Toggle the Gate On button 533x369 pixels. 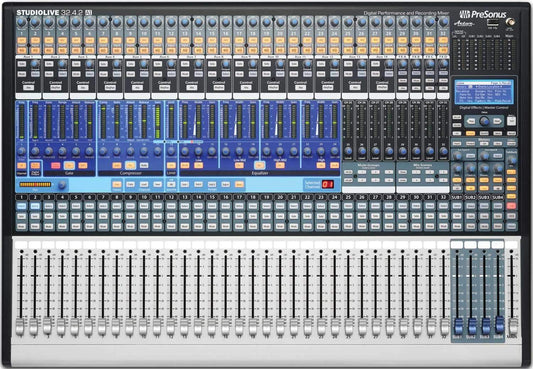(x=69, y=165)
